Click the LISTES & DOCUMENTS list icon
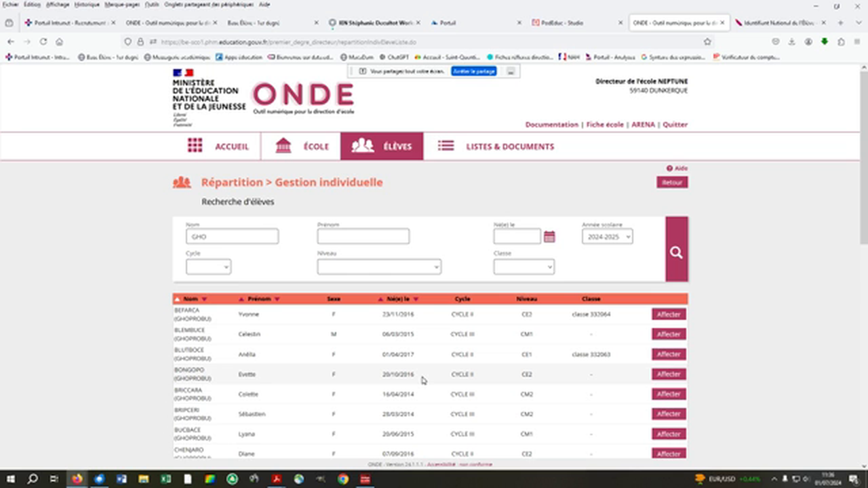The image size is (868, 488). click(x=446, y=145)
